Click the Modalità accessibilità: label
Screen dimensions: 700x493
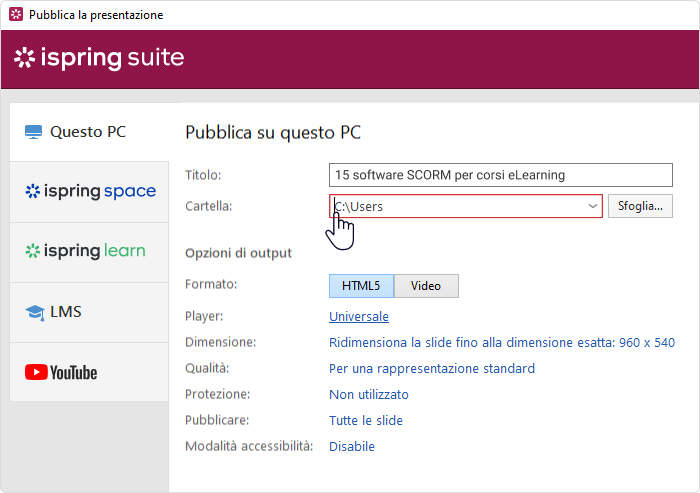coord(249,446)
